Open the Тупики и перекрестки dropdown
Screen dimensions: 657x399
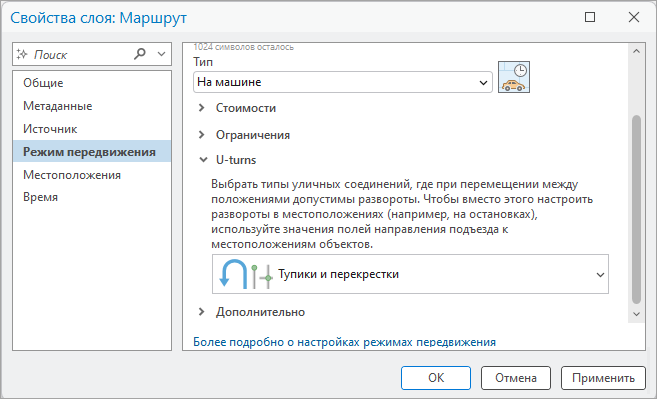[x=410, y=274]
